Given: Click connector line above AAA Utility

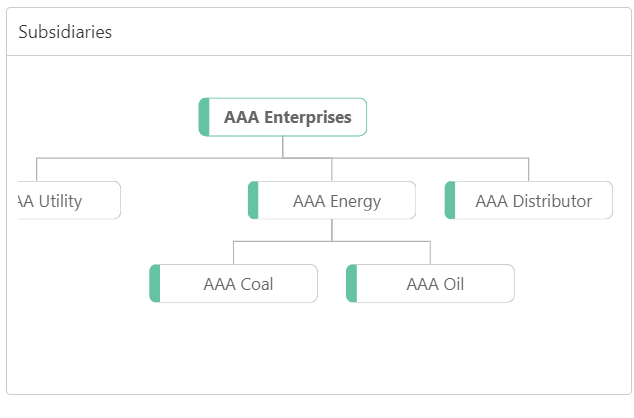Looking at the screenshot, I should coord(37,169).
